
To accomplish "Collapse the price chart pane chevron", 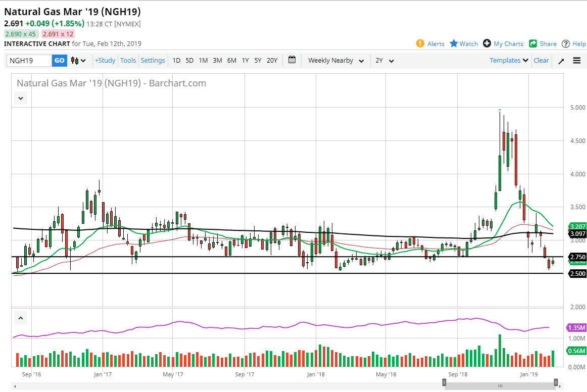I will [21, 99].
